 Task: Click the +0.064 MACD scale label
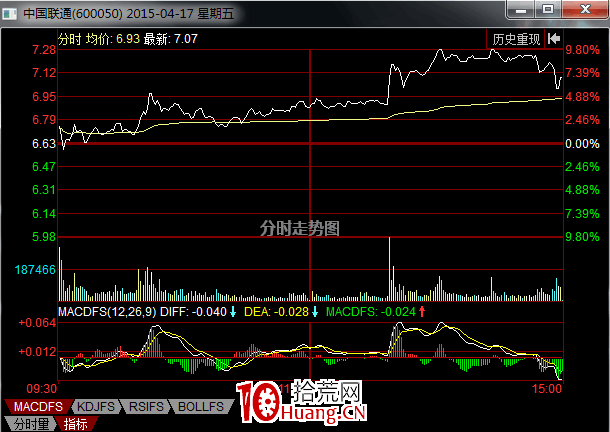(x=37, y=323)
